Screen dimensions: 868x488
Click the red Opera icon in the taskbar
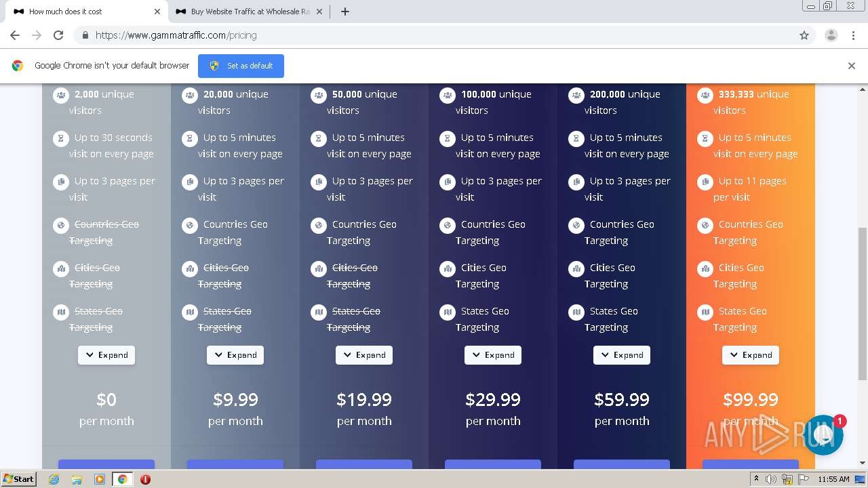pyautogui.click(x=145, y=479)
